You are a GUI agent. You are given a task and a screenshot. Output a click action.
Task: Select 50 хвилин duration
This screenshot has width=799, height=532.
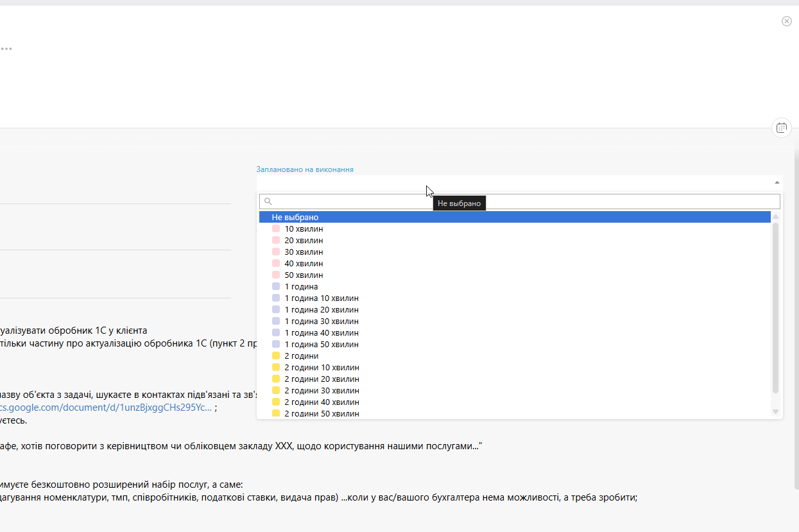tap(515, 275)
